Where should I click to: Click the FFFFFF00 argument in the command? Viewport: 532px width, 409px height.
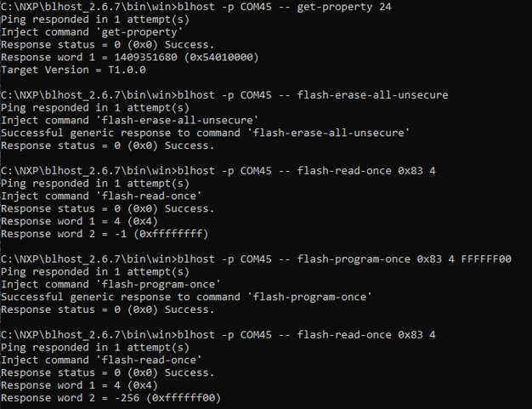485,259
